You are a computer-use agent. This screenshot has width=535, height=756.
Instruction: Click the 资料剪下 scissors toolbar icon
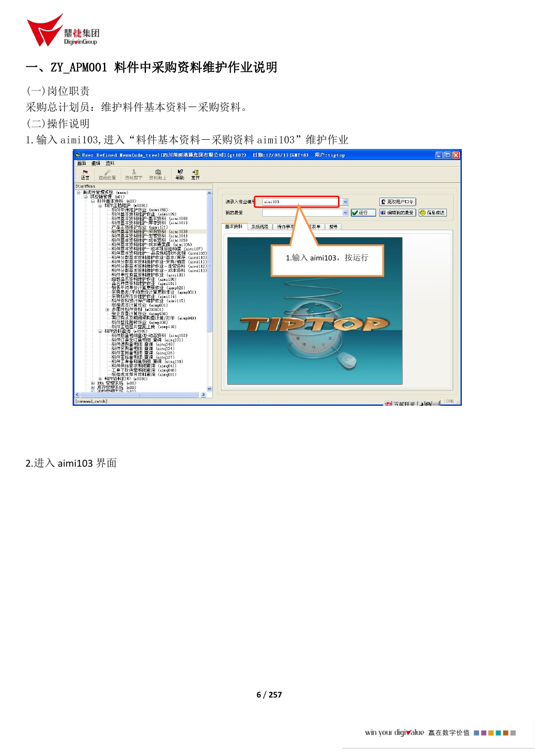point(134,174)
